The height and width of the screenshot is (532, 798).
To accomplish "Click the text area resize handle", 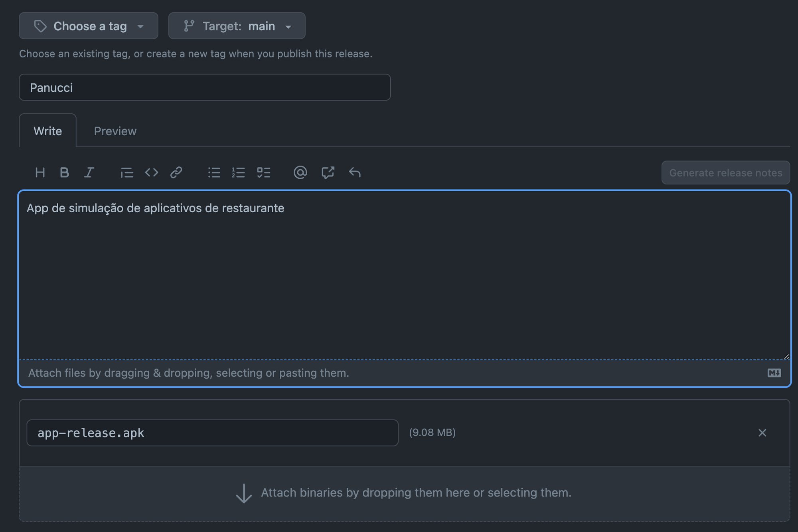I will coord(786,356).
